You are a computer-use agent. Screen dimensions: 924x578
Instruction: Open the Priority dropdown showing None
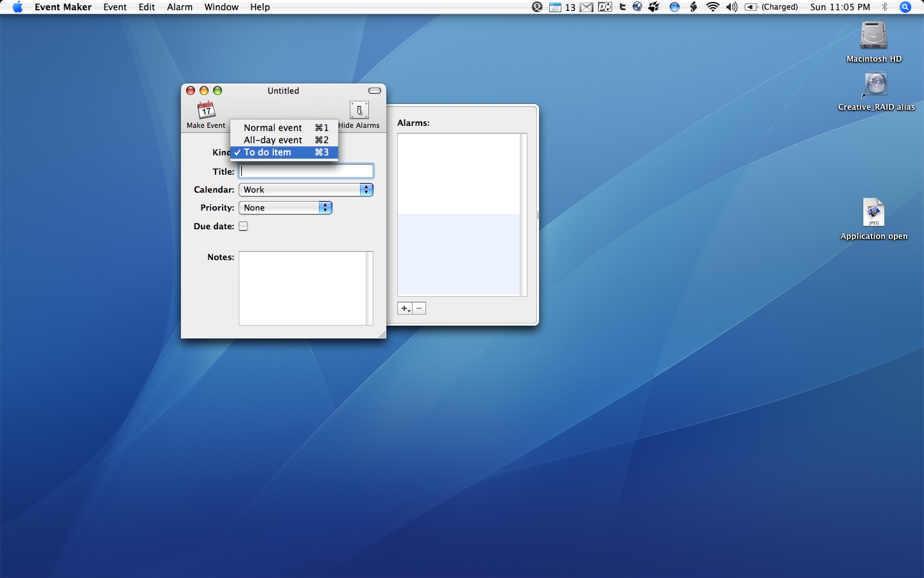coord(285,207)
